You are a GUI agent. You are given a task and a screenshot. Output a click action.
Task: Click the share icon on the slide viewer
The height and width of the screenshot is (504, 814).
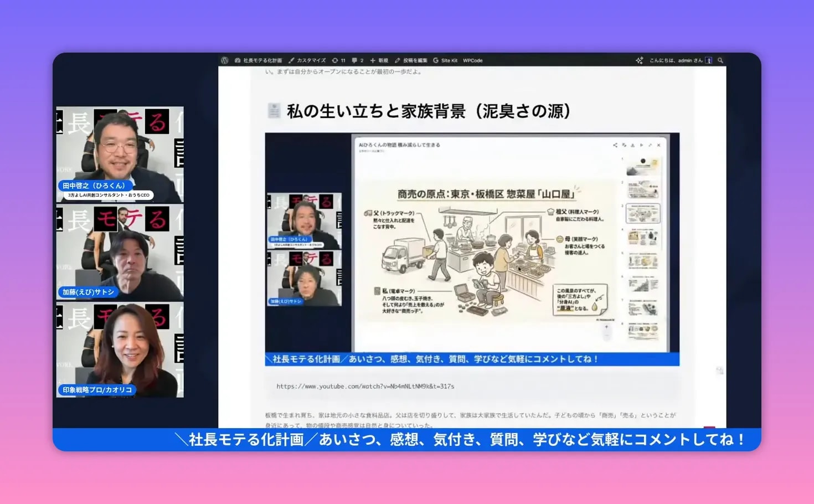pyautogui.click(x=615, y=145)
